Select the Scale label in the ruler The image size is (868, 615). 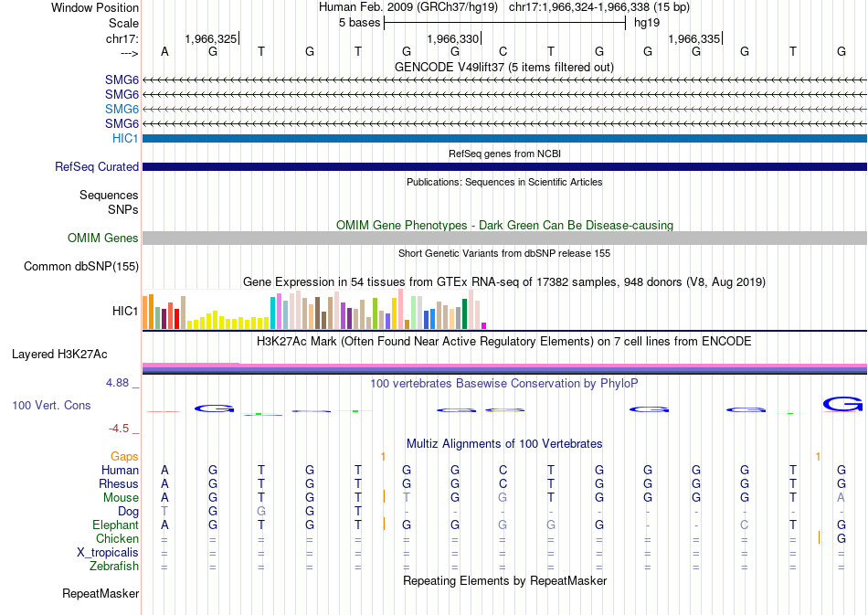[123, 23]
